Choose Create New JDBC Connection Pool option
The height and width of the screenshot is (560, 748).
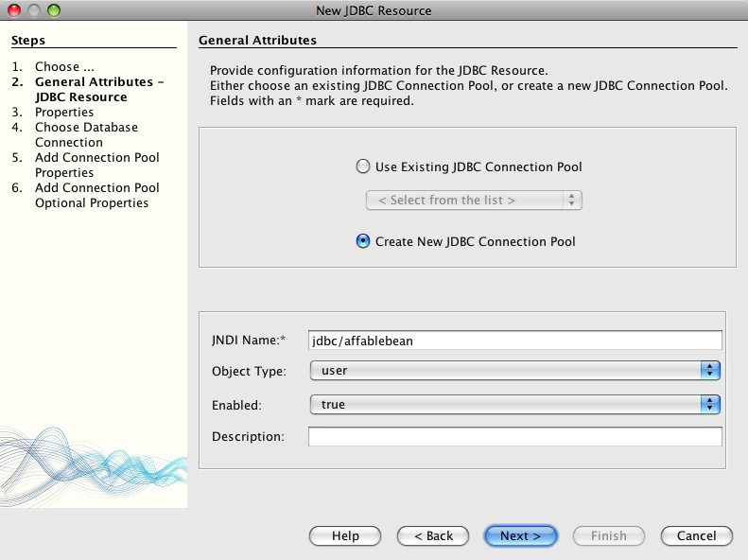(x=363, y=241)
